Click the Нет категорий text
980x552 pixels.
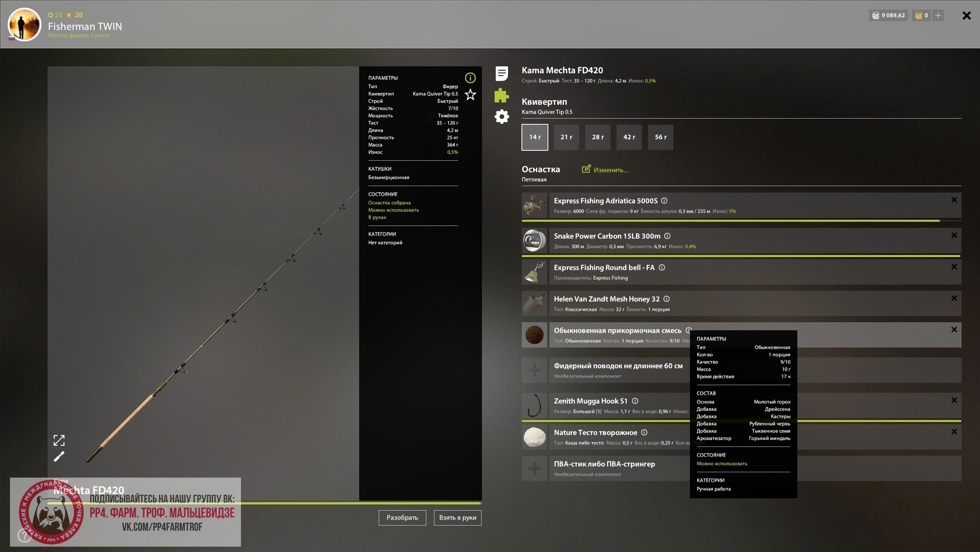click(385, 243)
